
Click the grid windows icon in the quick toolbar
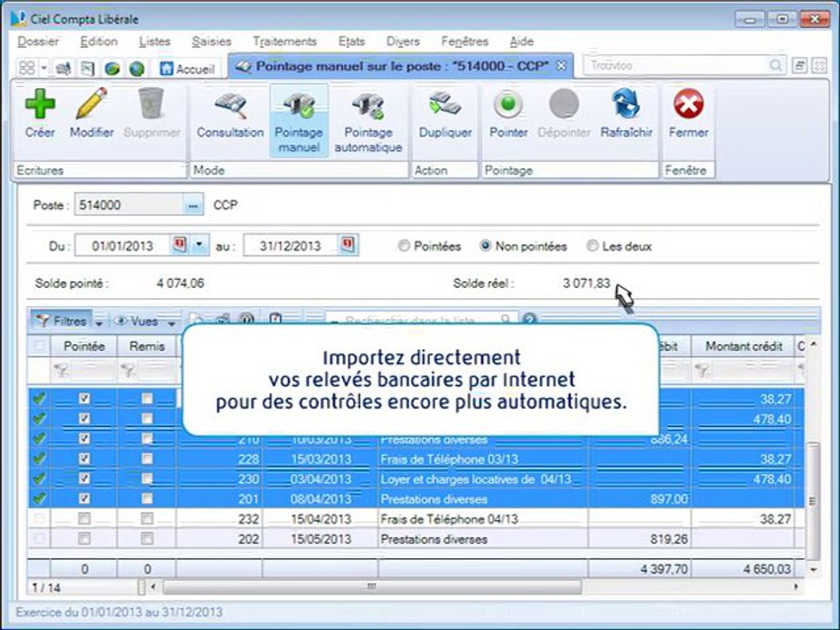(x=26, y=68)
